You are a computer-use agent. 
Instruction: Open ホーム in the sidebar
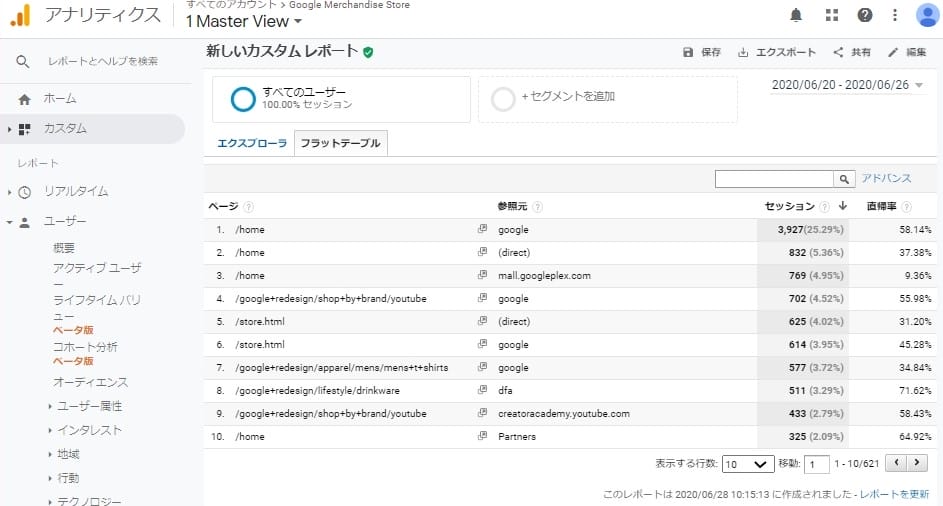coord(60,99)
